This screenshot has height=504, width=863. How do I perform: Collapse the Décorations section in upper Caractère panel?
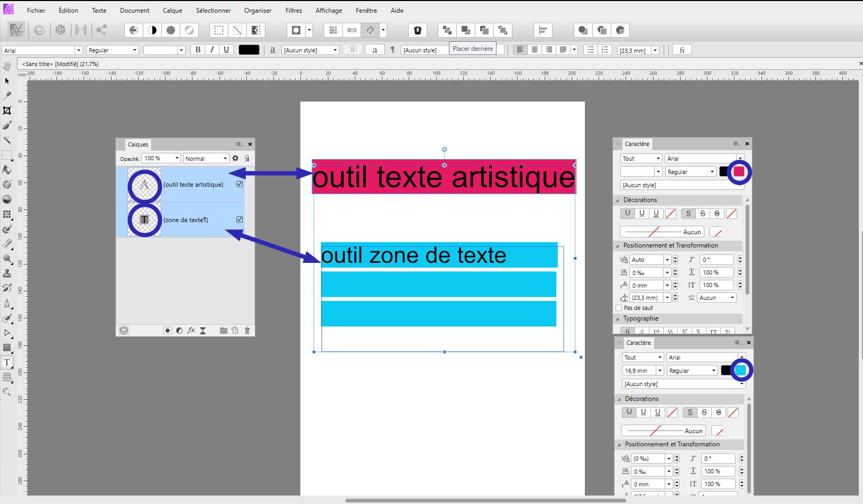[617, 200]
